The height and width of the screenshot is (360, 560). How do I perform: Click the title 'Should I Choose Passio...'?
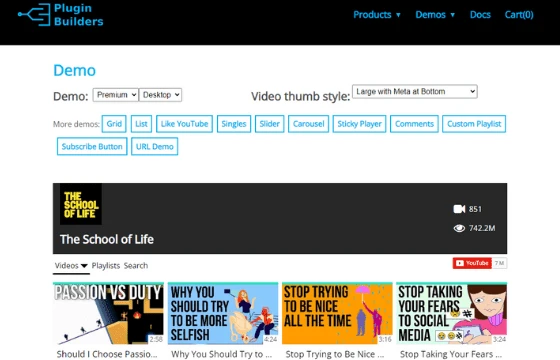pyautogui.click(x=107, y=354)
